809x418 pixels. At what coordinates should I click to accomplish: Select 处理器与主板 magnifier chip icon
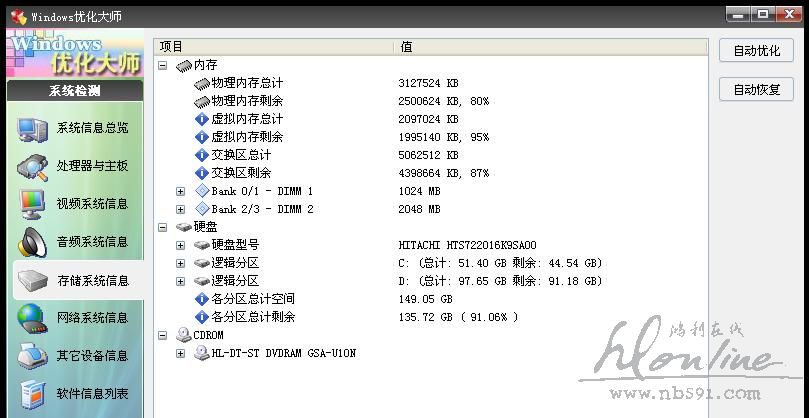click(x=33, y=167)
